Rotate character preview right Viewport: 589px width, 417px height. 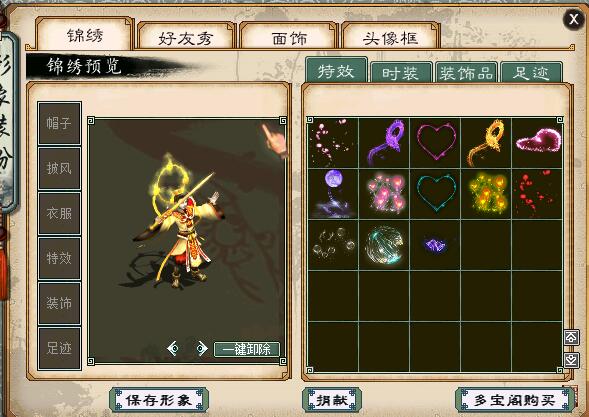201,349
